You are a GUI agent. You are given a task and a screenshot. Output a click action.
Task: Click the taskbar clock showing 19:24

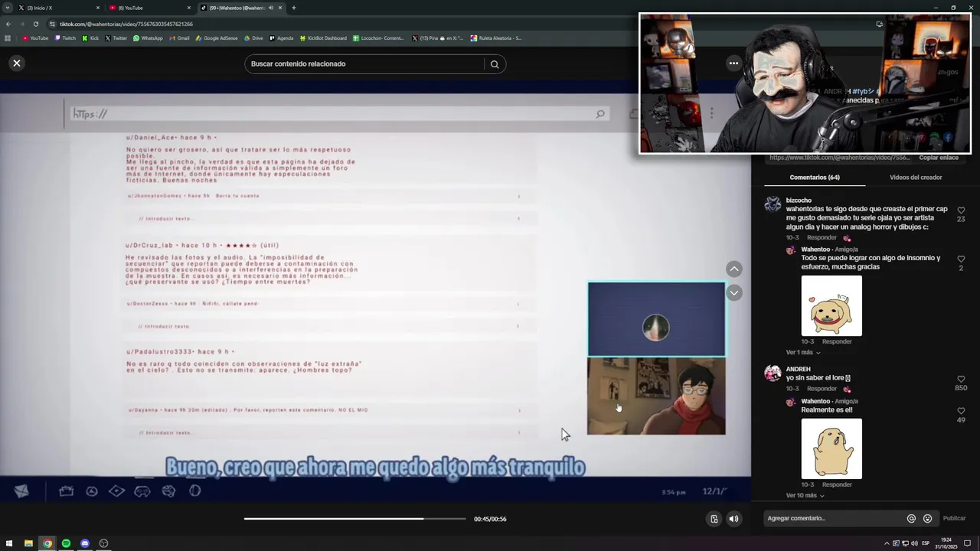946,543
